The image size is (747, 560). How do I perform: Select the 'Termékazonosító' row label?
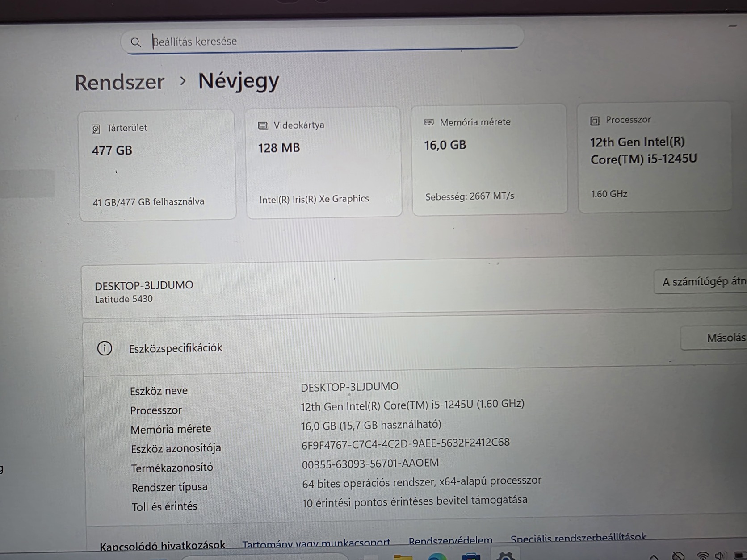click(x=172, y=468)
